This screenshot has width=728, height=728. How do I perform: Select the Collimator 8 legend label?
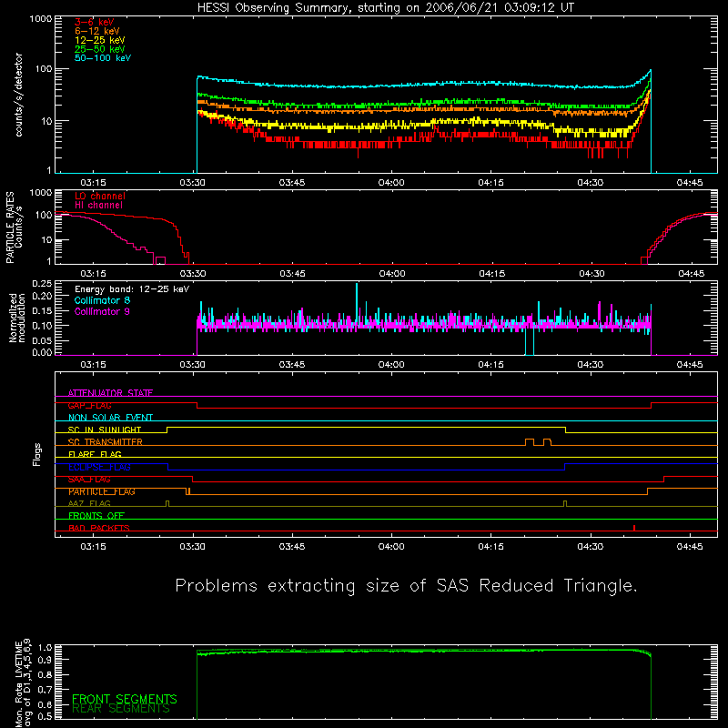point(102,300)
